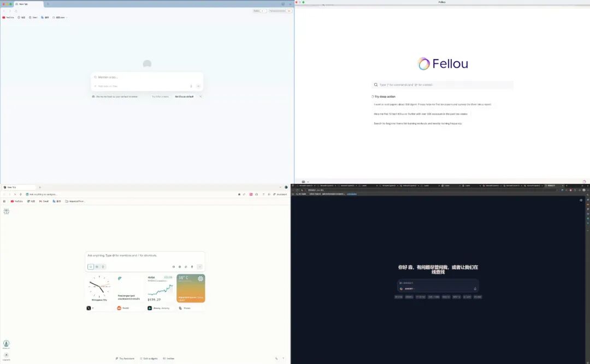This screenshot has height=364, width=590.
Task: Choose the Fellou suggestion about tech KOLs on Twitter
Action: [x=421, y=114]
